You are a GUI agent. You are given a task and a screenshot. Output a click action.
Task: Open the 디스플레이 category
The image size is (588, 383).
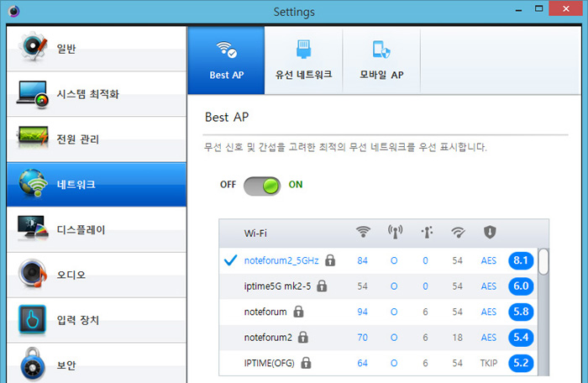(x=97, y=229)
